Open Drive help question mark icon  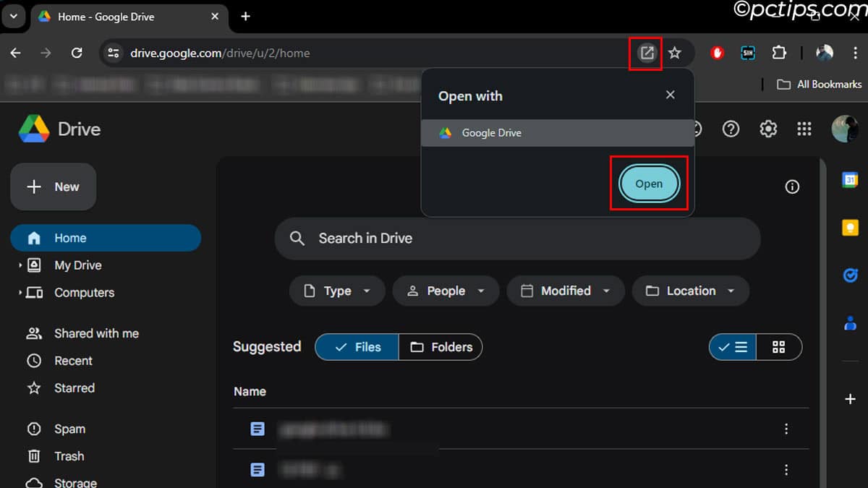pyautogui.click(x=731, y=129)
